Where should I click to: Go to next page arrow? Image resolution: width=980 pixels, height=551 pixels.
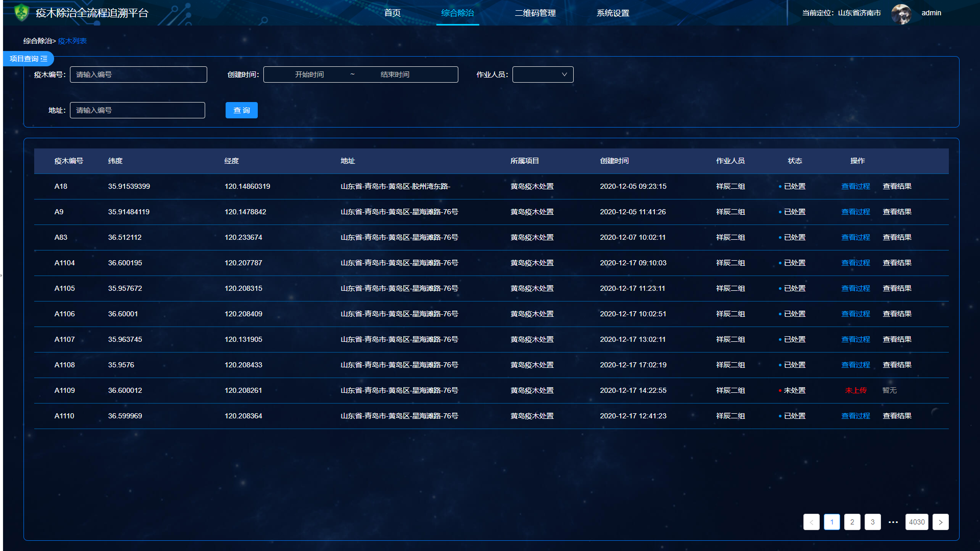pyautogui.click(x=940, y=522)
